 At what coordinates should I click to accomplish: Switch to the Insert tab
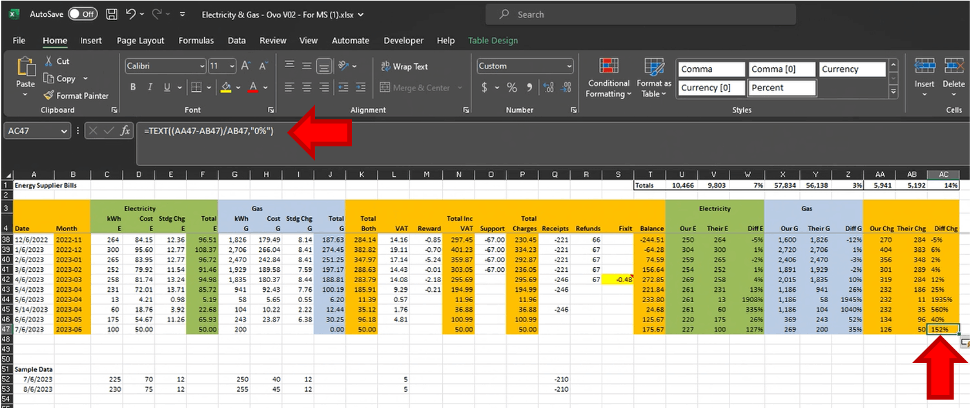coord(91,40)
